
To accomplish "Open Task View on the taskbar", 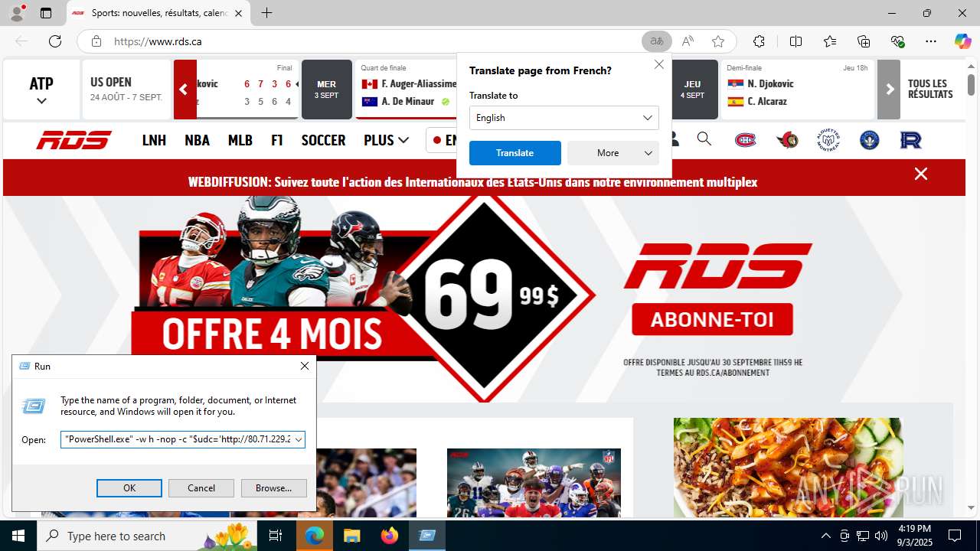I will [276, 536].
